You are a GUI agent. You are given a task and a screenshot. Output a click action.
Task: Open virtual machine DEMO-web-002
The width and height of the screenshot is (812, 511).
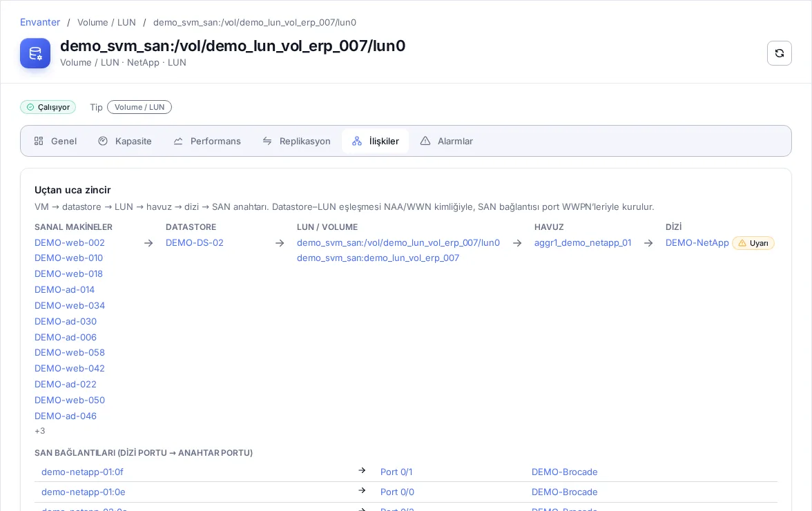pos(69,243)
